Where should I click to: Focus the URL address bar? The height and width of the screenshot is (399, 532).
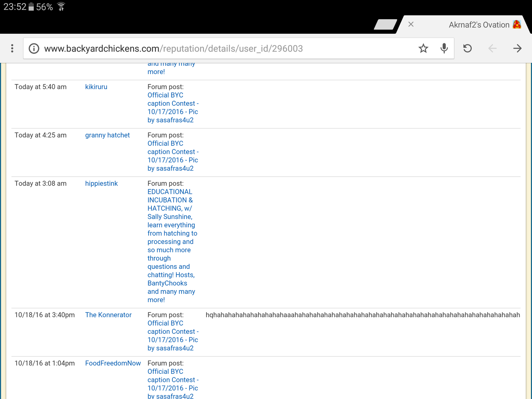click(x=227, y=49)
